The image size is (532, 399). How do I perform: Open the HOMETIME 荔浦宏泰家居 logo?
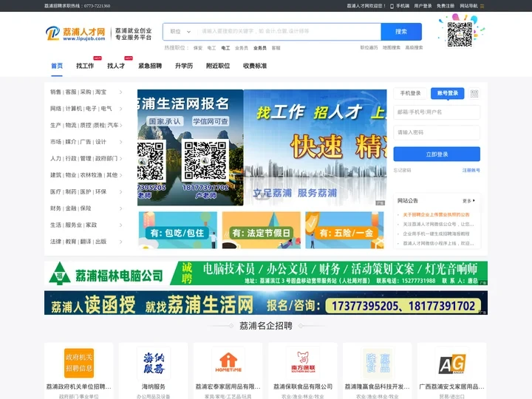pyautogui.click(x=228, y=363)
